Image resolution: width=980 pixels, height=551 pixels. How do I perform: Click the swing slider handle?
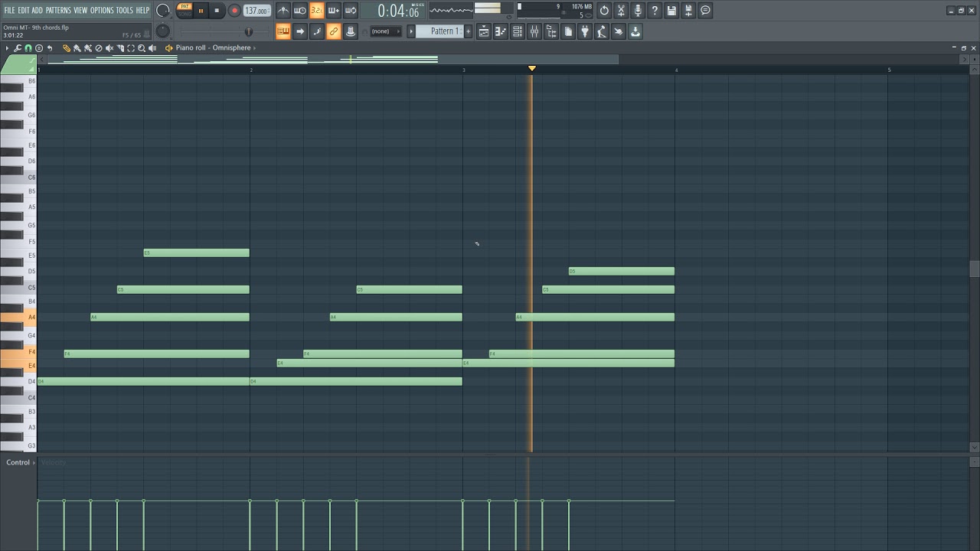pyautogui.click(x=248, y=31)
